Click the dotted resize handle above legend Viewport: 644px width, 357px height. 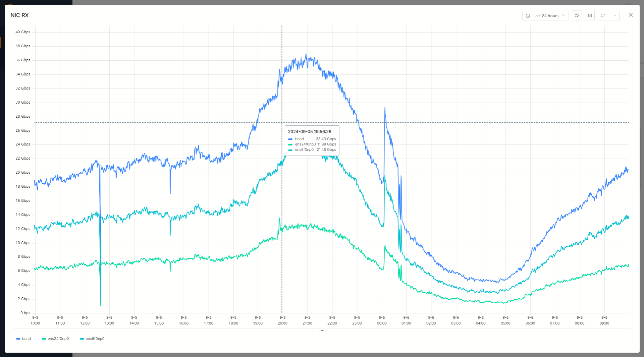click(322, 331)
